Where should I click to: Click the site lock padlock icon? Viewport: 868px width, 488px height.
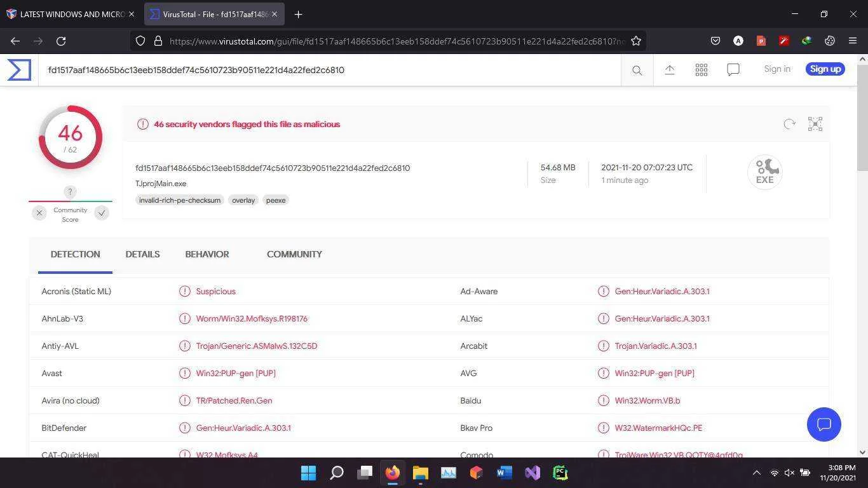pyautogui.click(x=158, y=41)
